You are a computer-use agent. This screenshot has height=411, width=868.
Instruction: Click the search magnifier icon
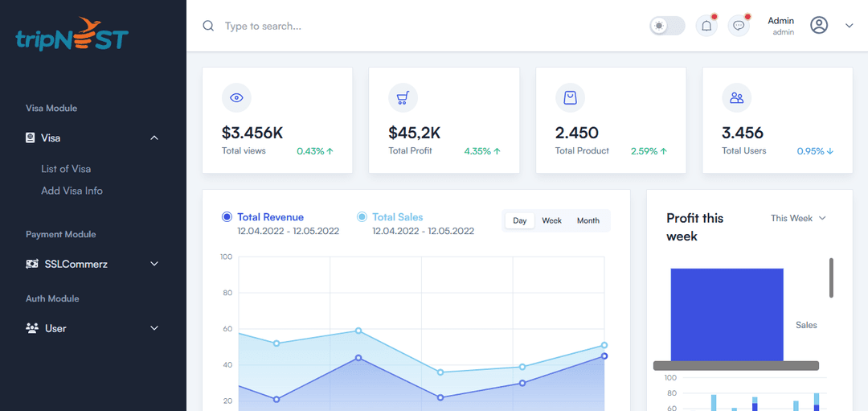tap(208, 26)
